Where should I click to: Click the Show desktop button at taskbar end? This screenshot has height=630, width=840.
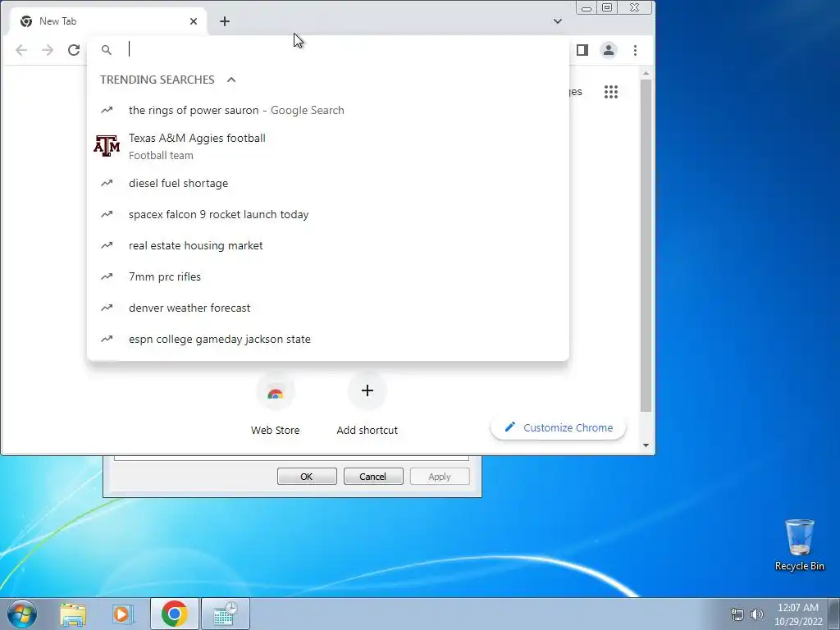pyautogui.click(x=834, y=614)
